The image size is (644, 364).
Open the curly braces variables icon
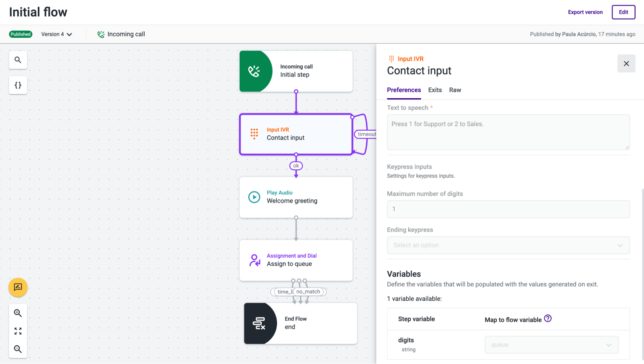18,85
